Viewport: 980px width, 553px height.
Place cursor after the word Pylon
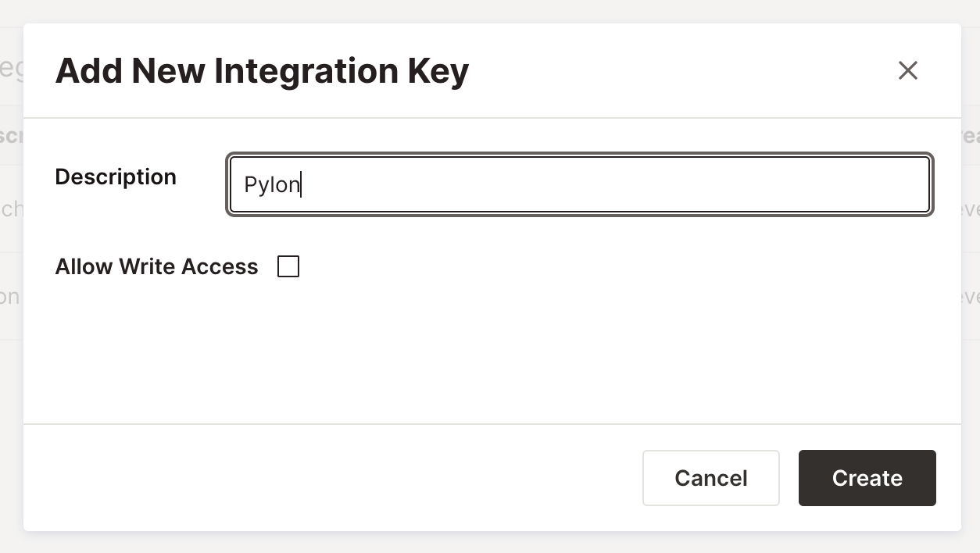click(302, 184)
